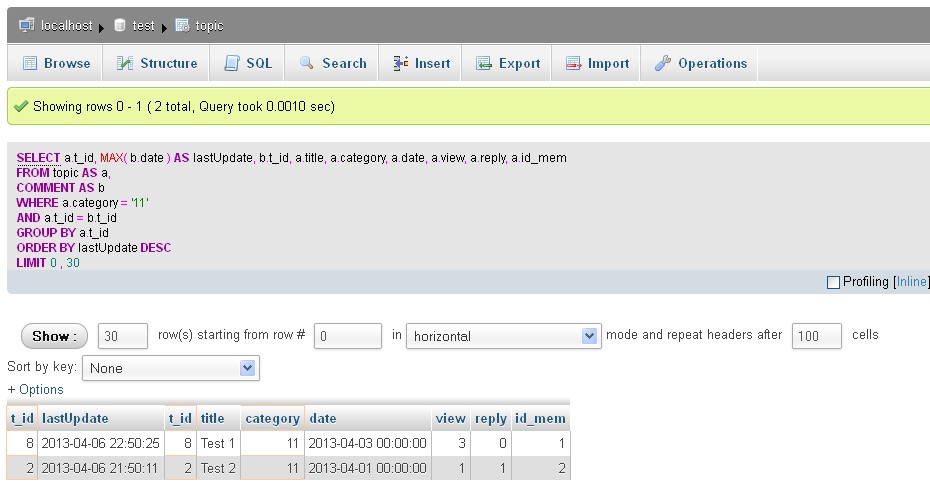Screen dimensions: 930x499
Task: Switch to the SQL tab
Action: (x=248, y=63)
